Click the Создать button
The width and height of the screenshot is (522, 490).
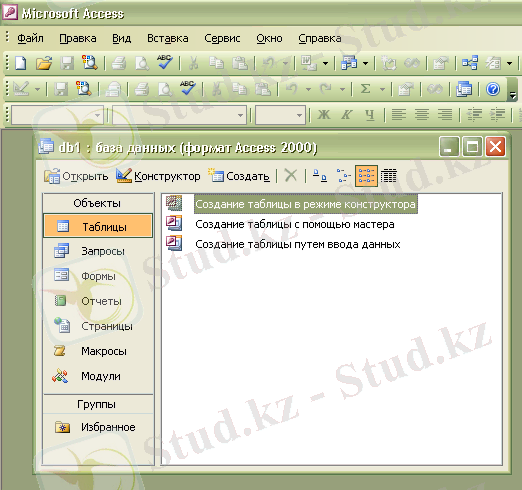point(239,176)
